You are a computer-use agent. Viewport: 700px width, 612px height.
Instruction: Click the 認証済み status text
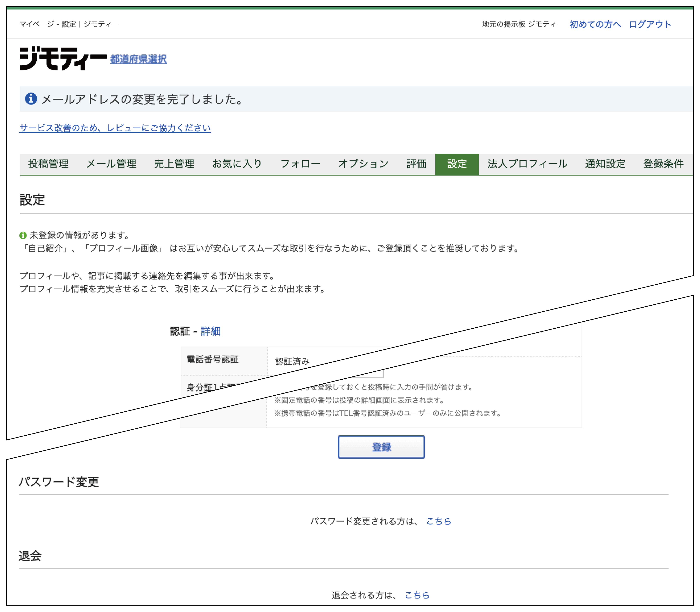[x=292, y=361]
